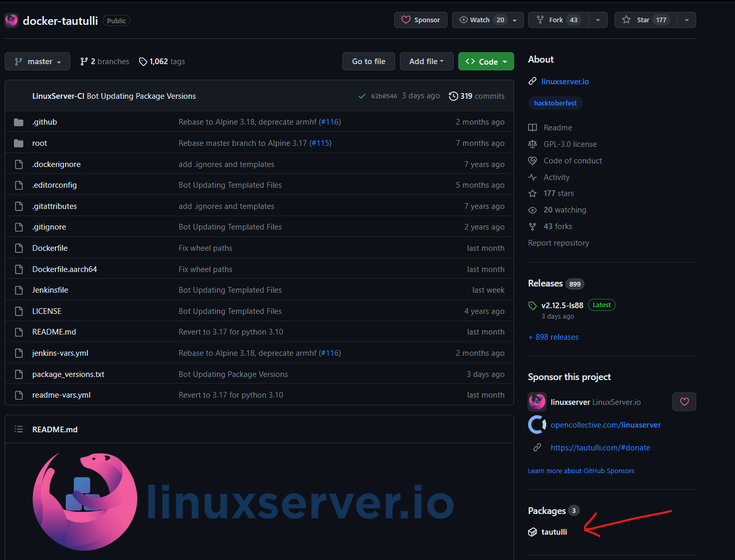Expand the Add file dropdown
Viewport: 735px width, 560px height.
tap(426, 62)
